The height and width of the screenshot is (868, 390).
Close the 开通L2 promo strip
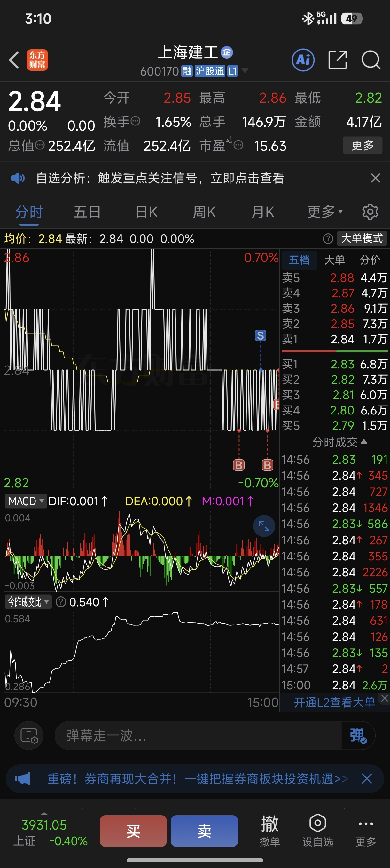(x=385, y=698)
